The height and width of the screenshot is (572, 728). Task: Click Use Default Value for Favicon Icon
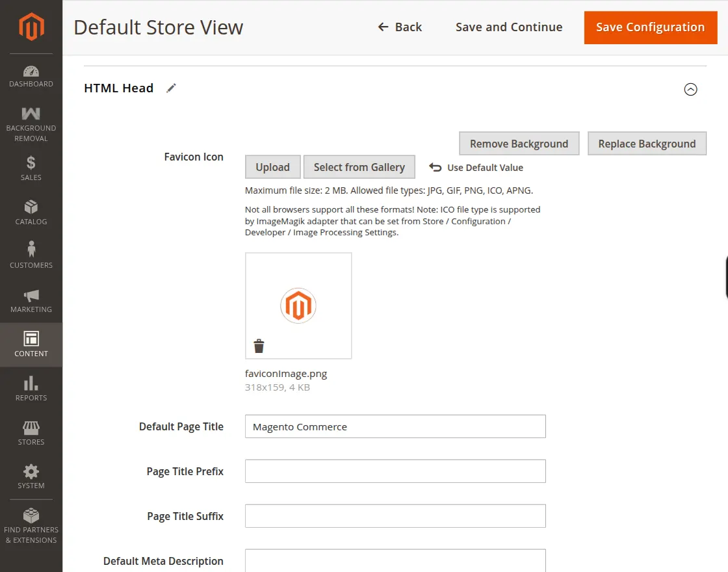476,167
